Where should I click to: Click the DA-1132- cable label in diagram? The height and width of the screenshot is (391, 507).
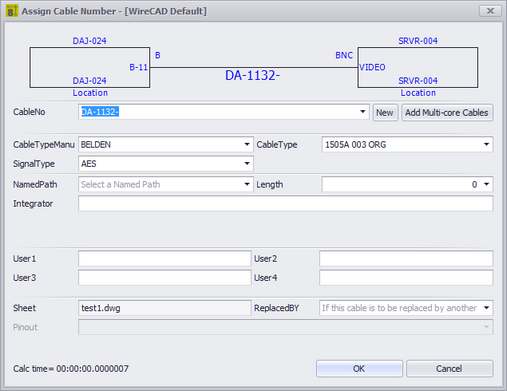click(x=253, y=75)
